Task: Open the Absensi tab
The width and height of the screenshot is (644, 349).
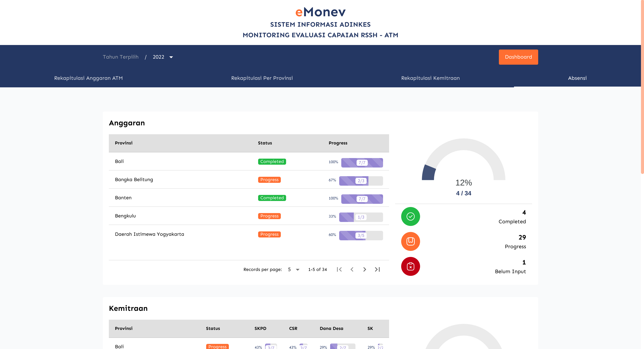Action: (577, 78)
